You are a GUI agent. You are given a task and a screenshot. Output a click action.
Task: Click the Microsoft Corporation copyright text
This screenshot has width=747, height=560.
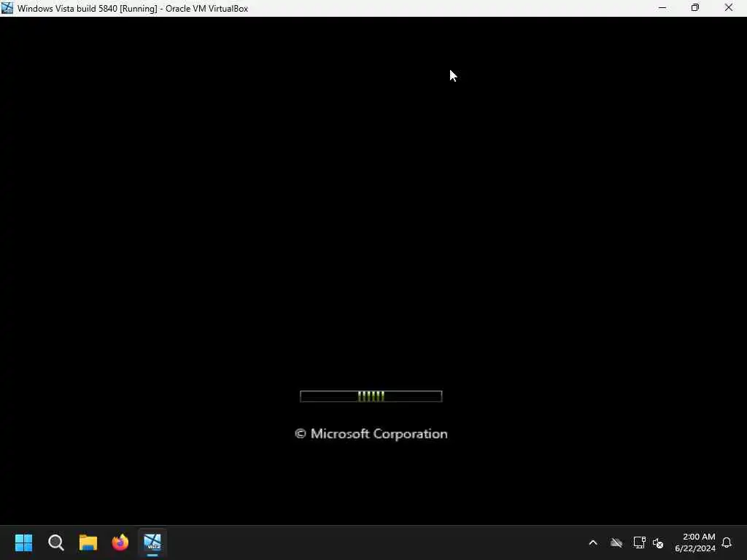(x=371, y=434)
